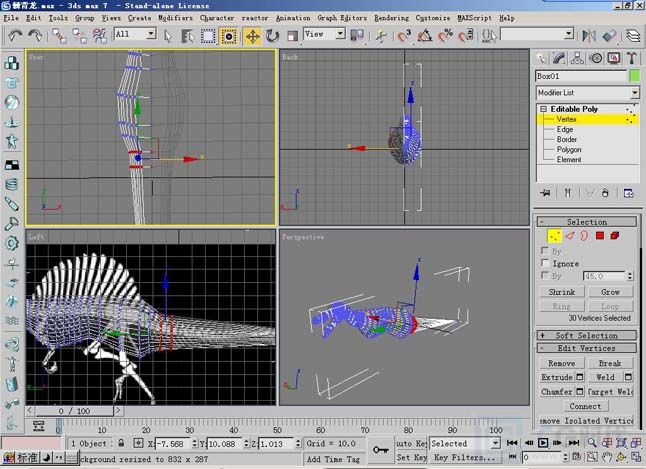The image size is (646, 469).
Task: Activate the Select and Rotate tool
Action: 272,36
